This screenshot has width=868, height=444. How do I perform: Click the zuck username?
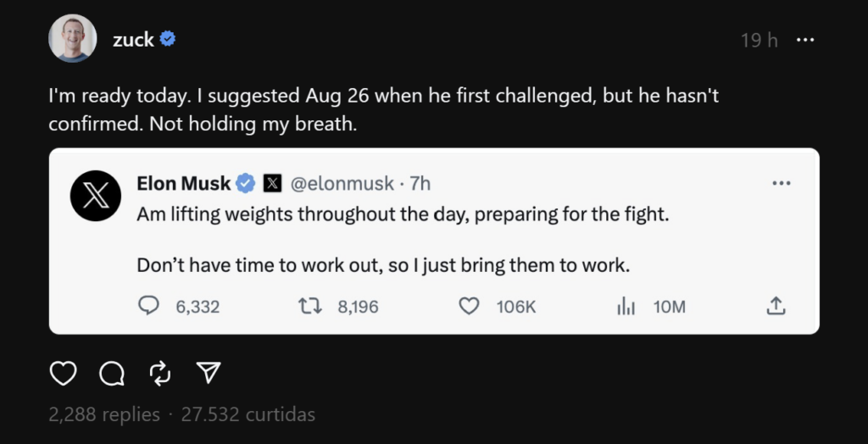coord(134,40)
